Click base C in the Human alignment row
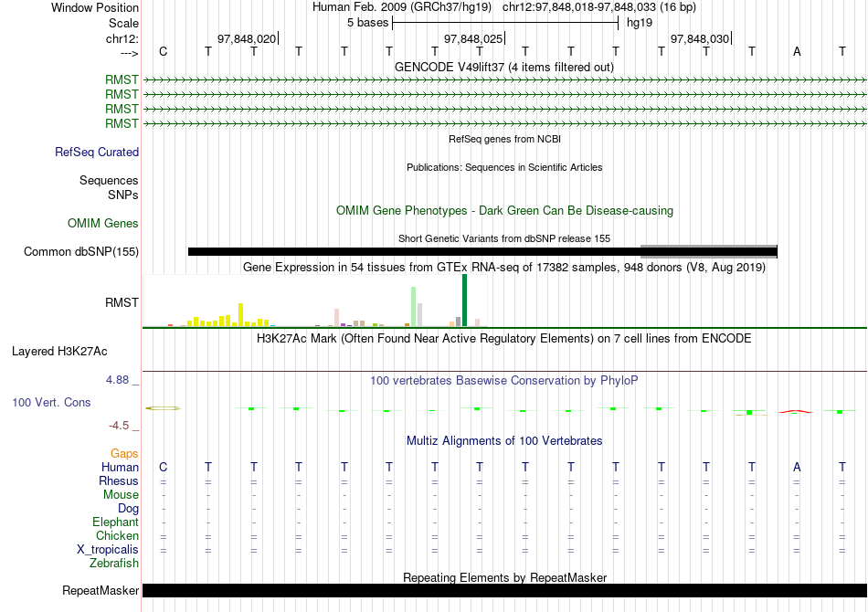868x612 pixels. [163, 467]
